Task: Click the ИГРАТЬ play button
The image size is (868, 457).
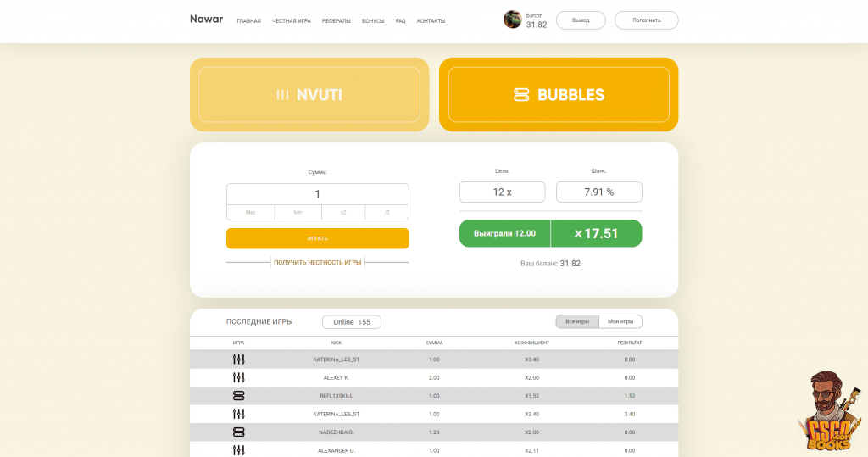Action: (317, 238)
